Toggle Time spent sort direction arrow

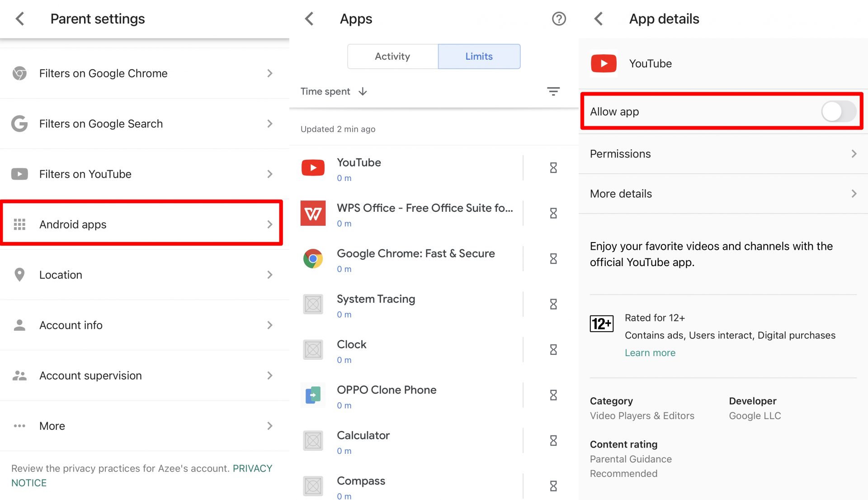point(363,91)
